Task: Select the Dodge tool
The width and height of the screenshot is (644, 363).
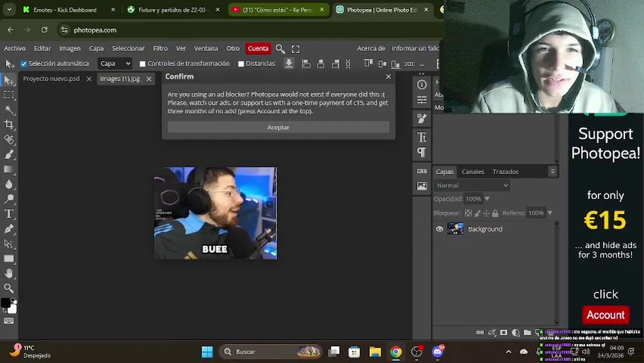Action: [x=9, y=199]
